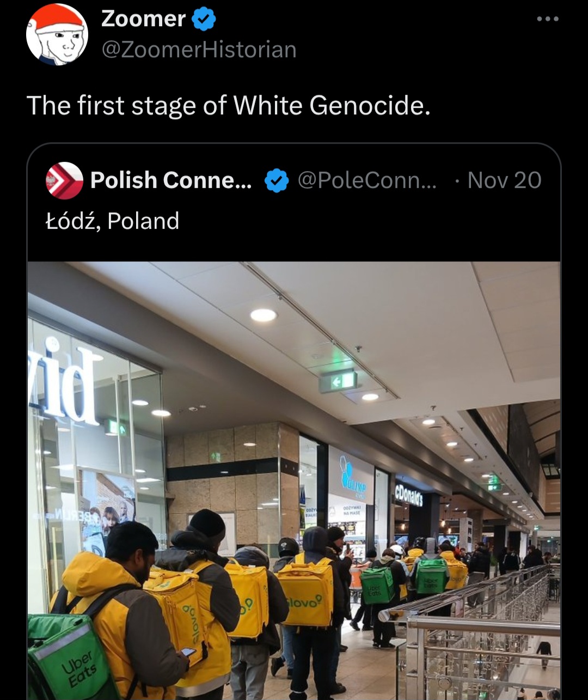
Task: Tap Zoomer's blue verified badge
Action: 204,20
